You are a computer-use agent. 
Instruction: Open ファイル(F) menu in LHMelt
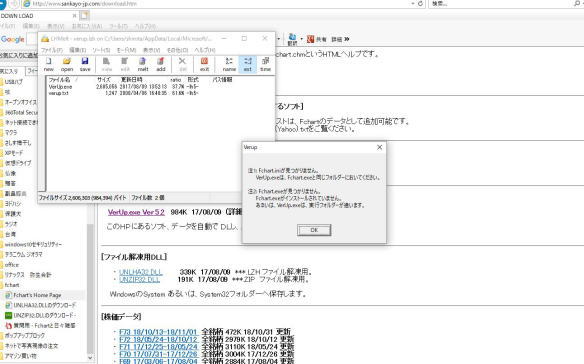pyautogui.click(x=51, y=50)
